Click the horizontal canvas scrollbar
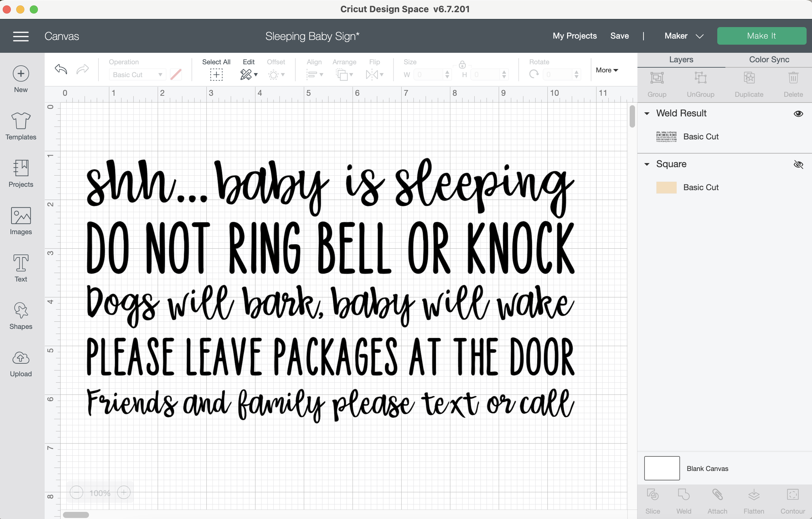 tap(76, 515)
